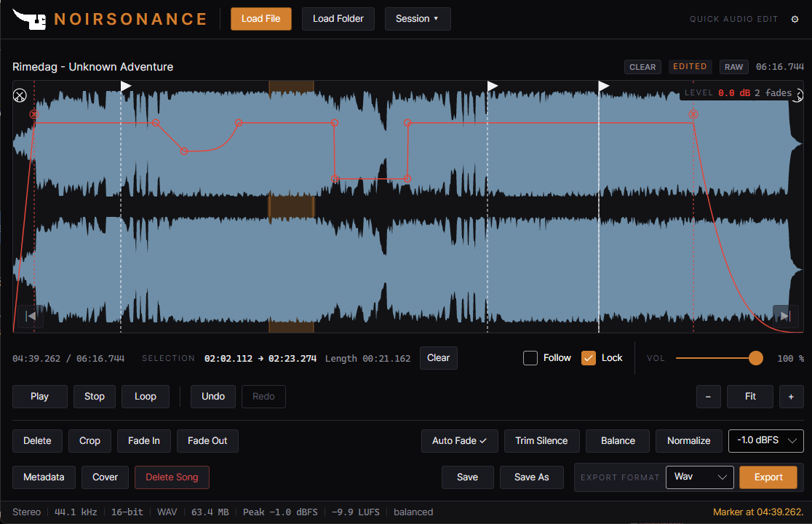Click the selection start time 02:02.112
The width and height of the screenshot is (812, 524).
pos(228,358)
